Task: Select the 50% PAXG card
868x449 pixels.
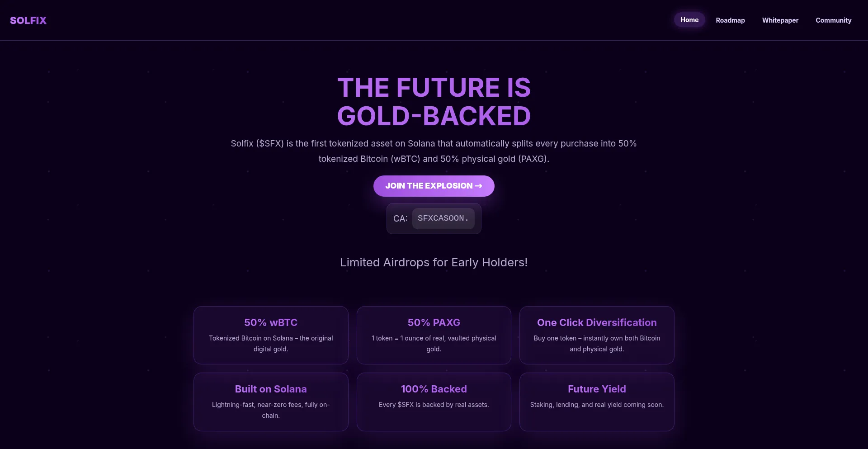Action: coord(434,335)
